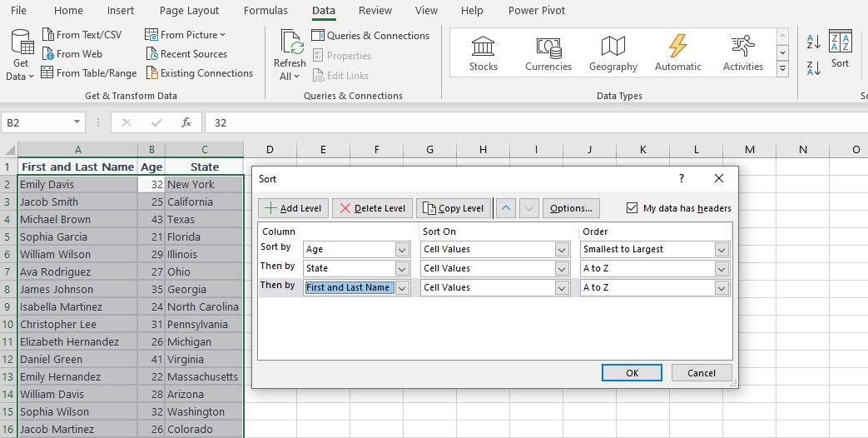Image resolution: width=868 pixels, height=438 pixels.
Task: Open sort Options... button
Action: click(571, 208)
